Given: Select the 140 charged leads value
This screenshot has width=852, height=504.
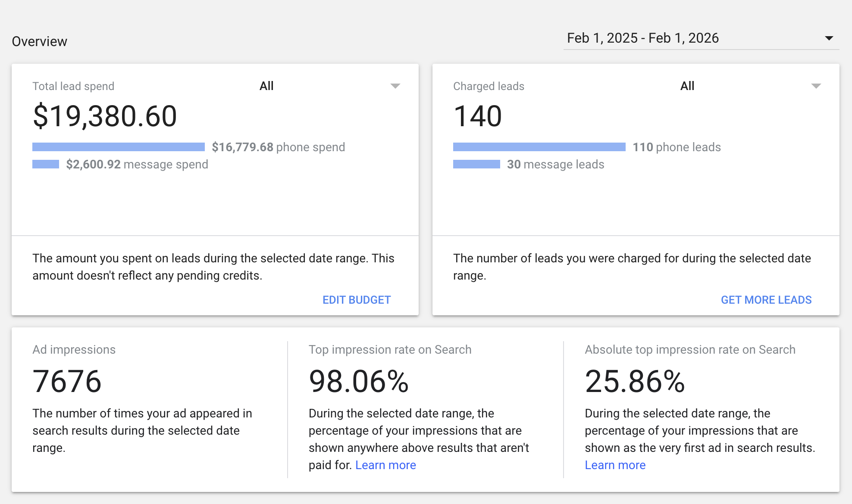Looking at the screenshot, I should (478, 116).
